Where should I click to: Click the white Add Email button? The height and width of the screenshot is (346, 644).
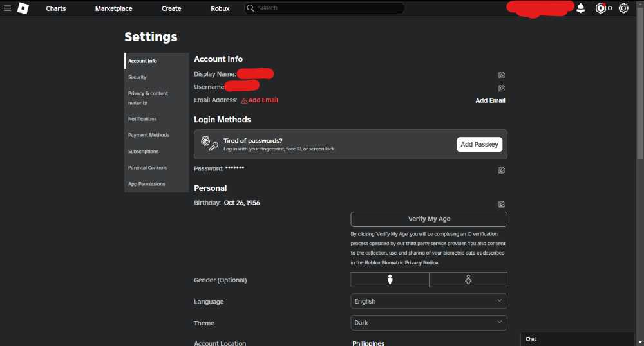click(x=490, y=100)
